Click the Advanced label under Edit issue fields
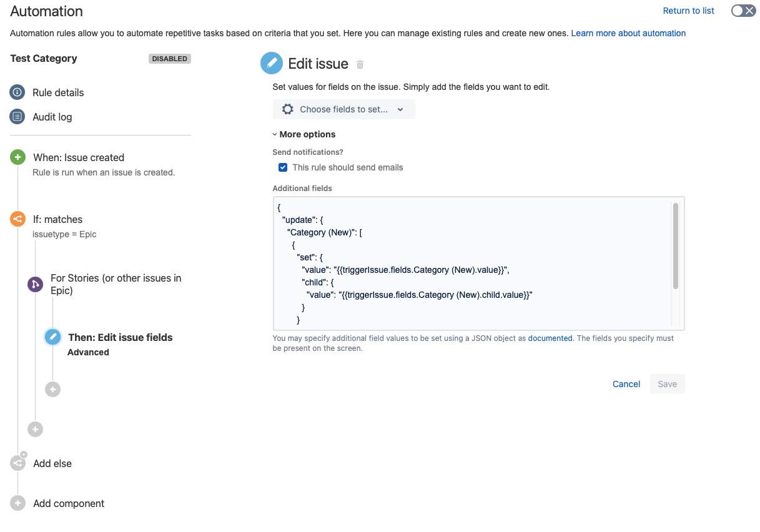Viewport: 760px width, 532px height. 88,352
